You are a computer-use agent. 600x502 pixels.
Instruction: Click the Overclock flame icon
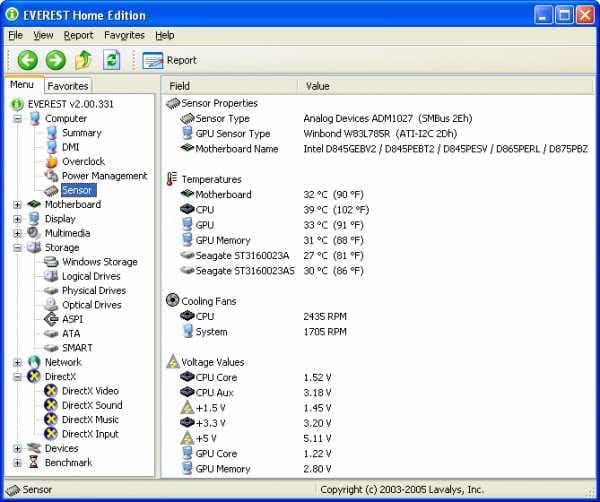pyautogui.click(x=52, y=161)
